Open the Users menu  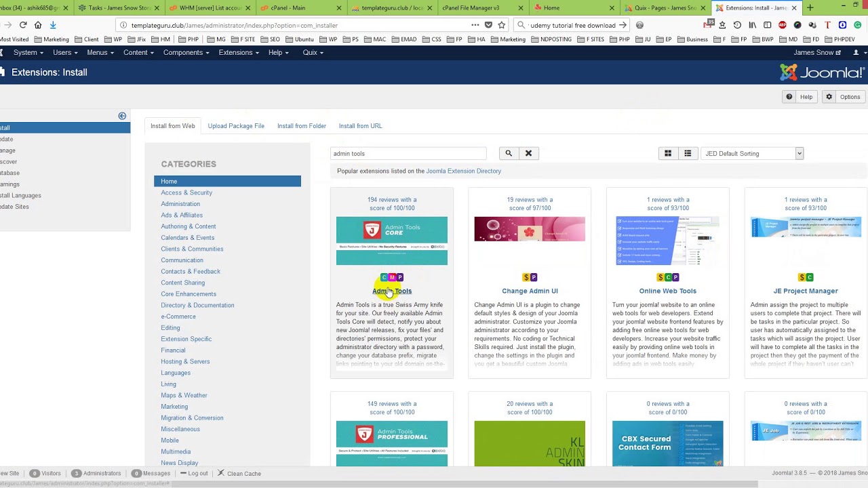pos(65,52)
